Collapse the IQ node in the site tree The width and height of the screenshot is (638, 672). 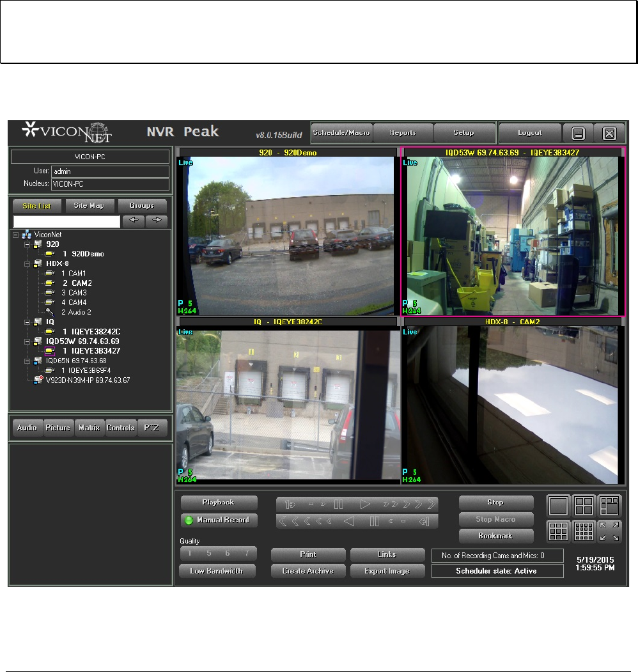[27, 322]
